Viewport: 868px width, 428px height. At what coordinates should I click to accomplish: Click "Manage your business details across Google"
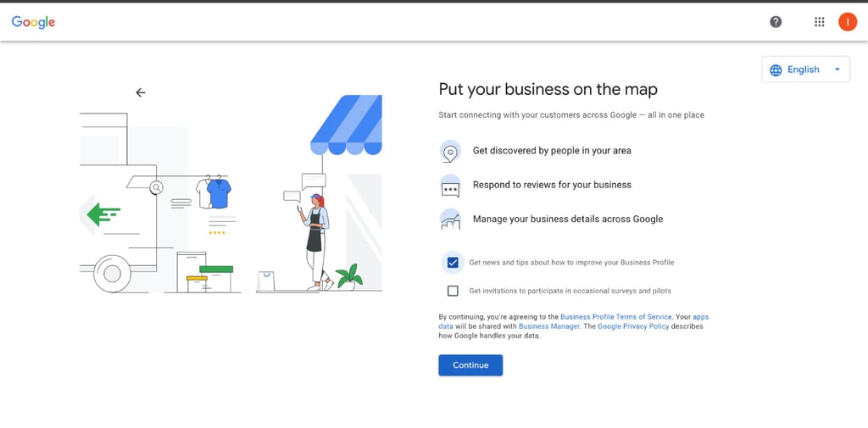[568, 220]
